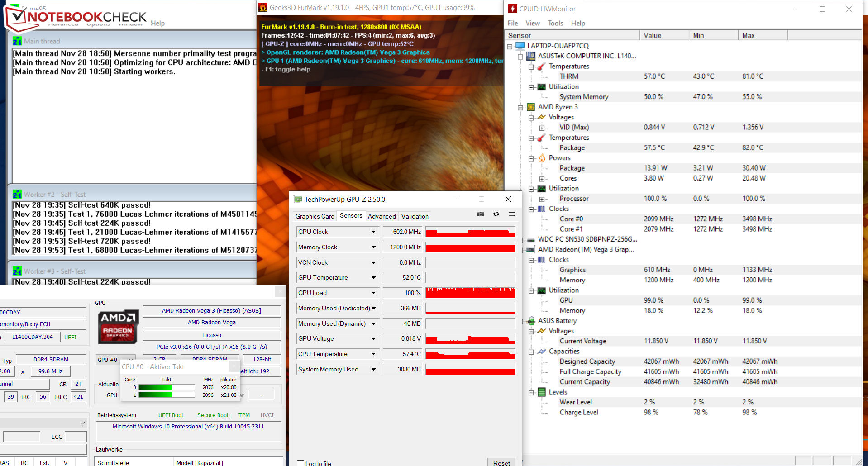Screen dimensions: 868x466
Task: Click the chart icon for GPU Utilization
Action: [x=541, y=290]
